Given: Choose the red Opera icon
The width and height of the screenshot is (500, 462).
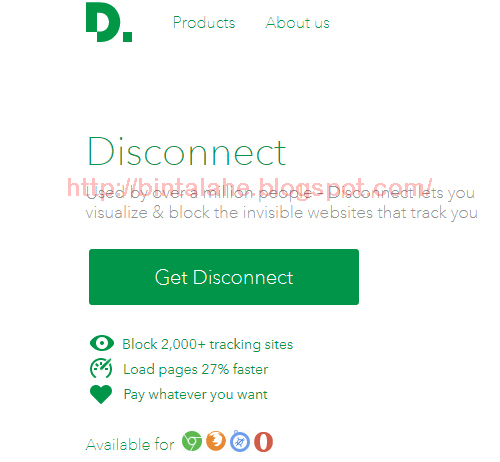Looking at the screenshot, I should (x=263, y=442).
